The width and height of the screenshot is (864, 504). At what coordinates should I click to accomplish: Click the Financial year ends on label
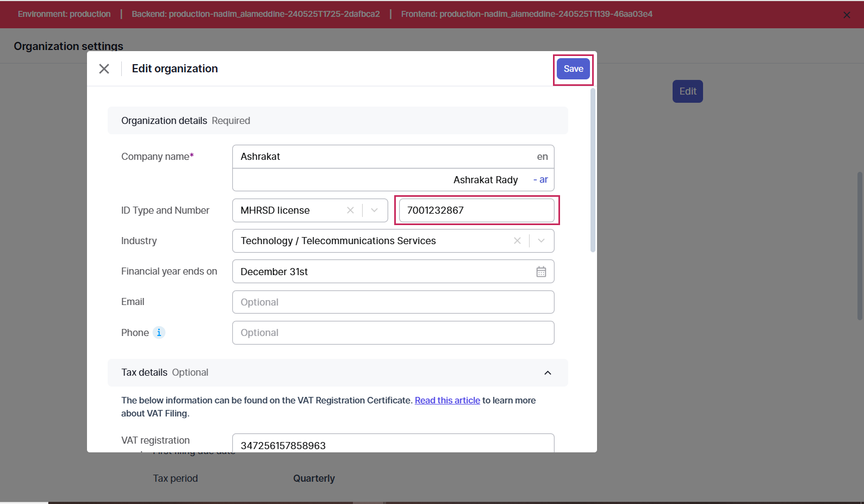click(169, 271)
